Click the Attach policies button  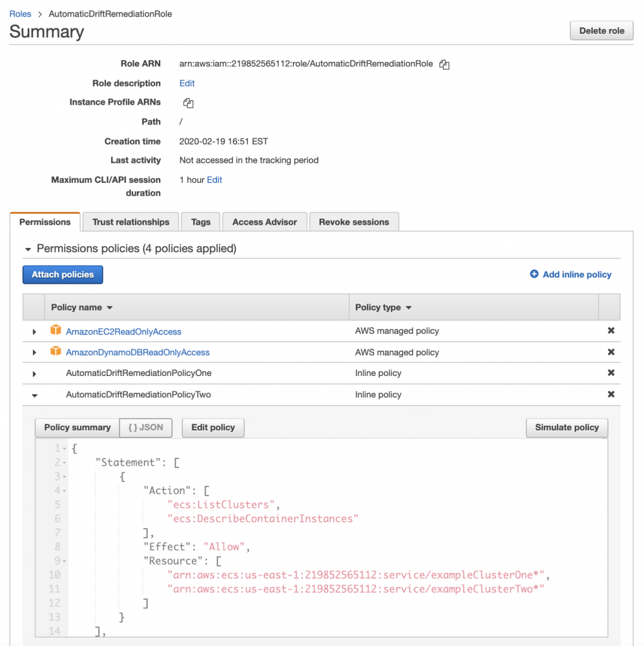(x=62, y=275)
